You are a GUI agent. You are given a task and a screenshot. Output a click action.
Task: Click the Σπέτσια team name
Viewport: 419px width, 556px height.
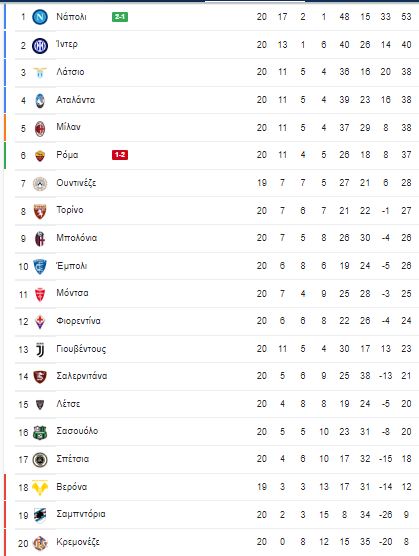pyautogui.click(x=73, y=459)
